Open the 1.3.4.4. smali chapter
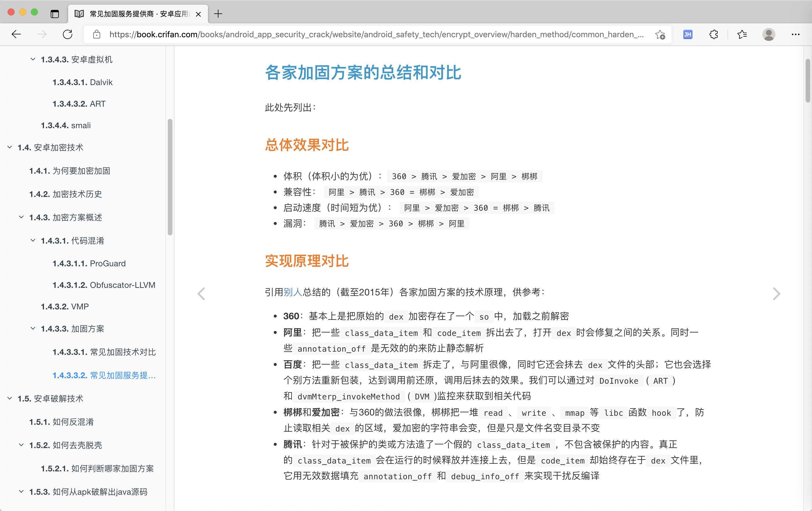This screenshot has width=812, height=511. click(66, 126)
